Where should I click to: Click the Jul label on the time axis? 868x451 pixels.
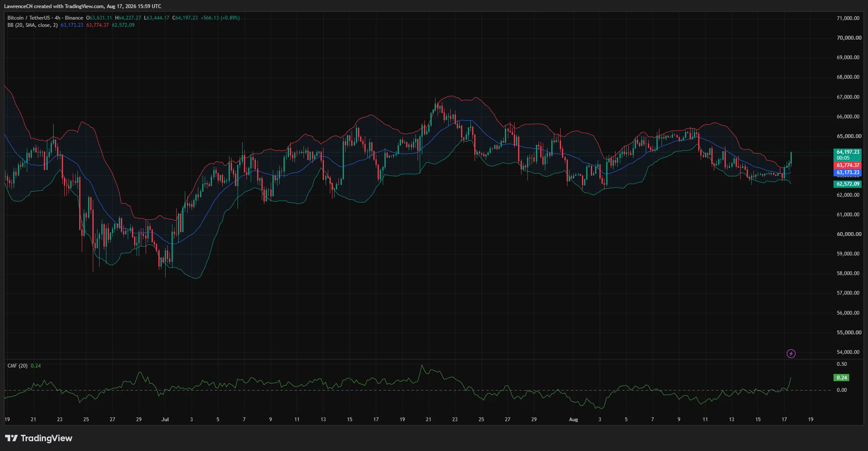165,419
